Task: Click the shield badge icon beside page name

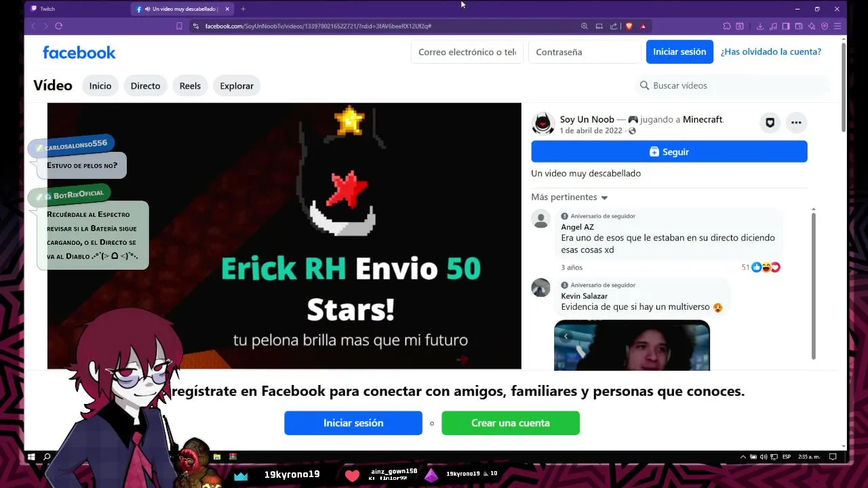Action: pos(770,123)
